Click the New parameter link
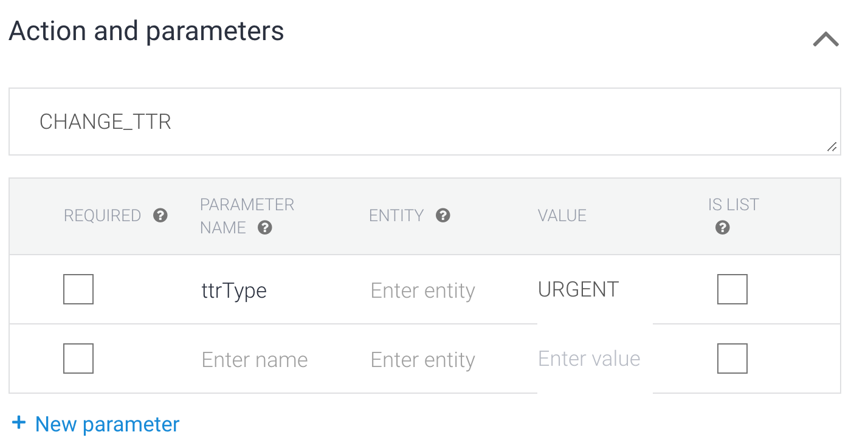 point(108,424)
